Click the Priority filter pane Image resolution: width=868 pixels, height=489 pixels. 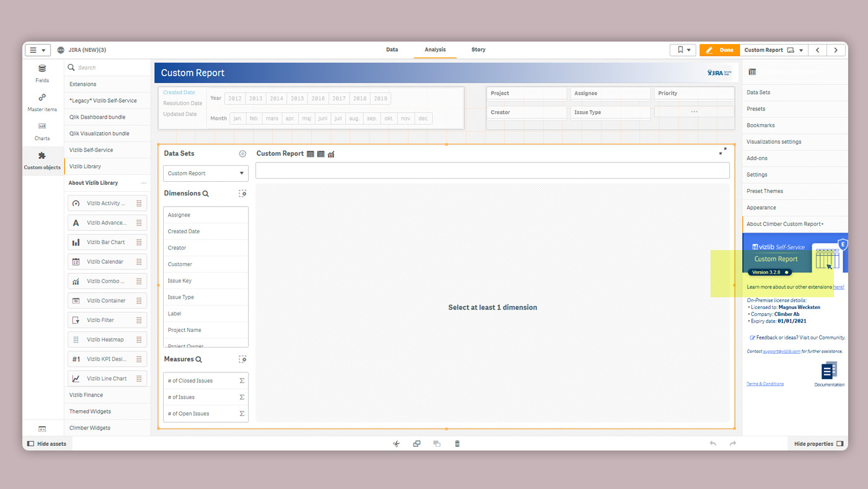pos(694,93)
